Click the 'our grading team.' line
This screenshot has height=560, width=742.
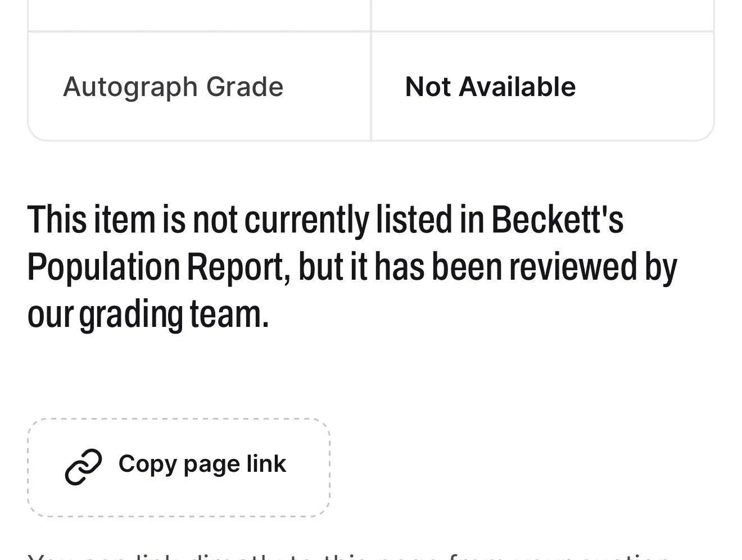148,315
